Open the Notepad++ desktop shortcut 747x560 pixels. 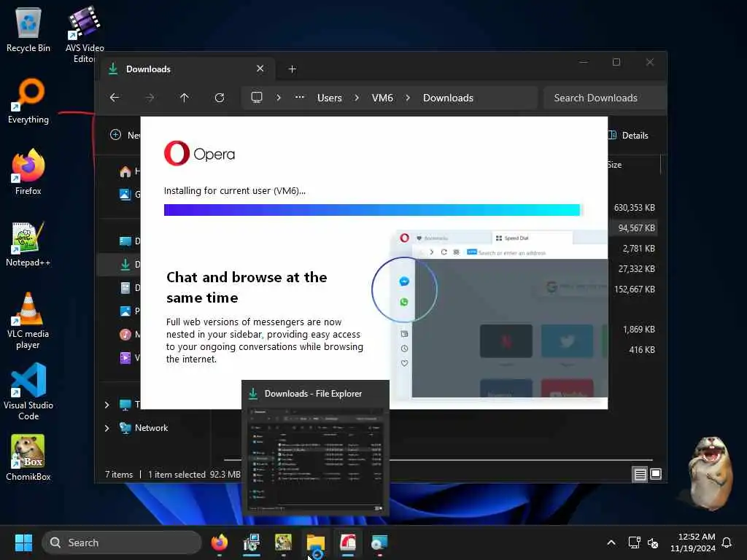click(x=28, y=244)
